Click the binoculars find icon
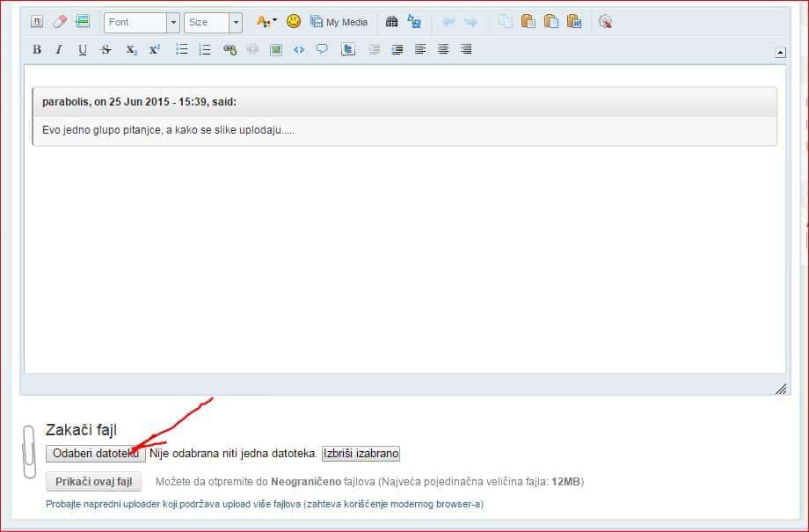 [x=391, y=21]
